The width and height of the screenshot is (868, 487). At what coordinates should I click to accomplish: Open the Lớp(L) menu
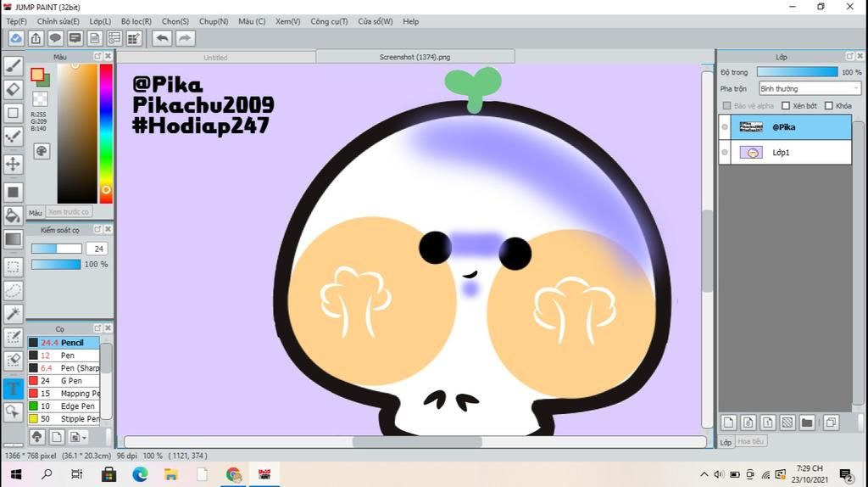pyautogui.click(x=100, y=21)
